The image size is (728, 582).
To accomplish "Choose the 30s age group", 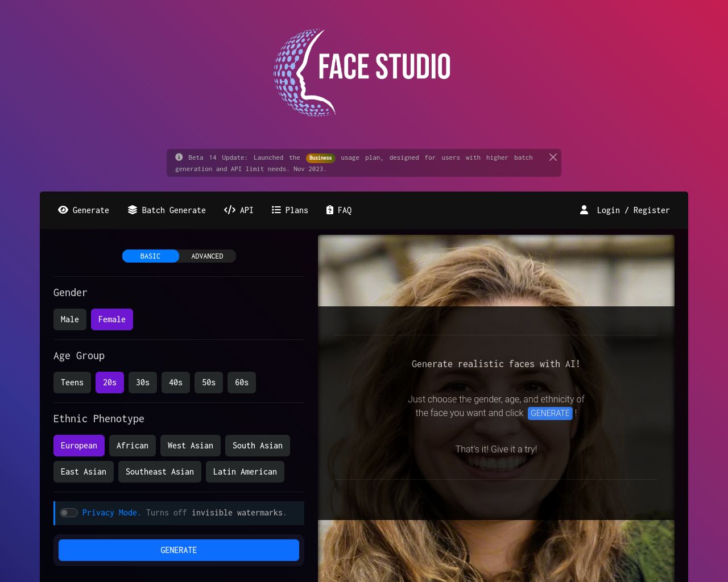I will tap(143, 383).
